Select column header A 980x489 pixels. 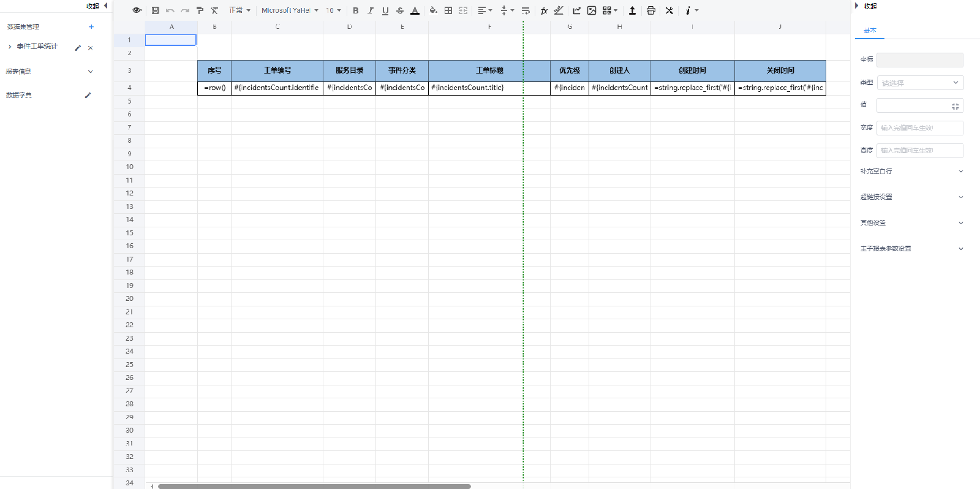click(x=171, y=27)
